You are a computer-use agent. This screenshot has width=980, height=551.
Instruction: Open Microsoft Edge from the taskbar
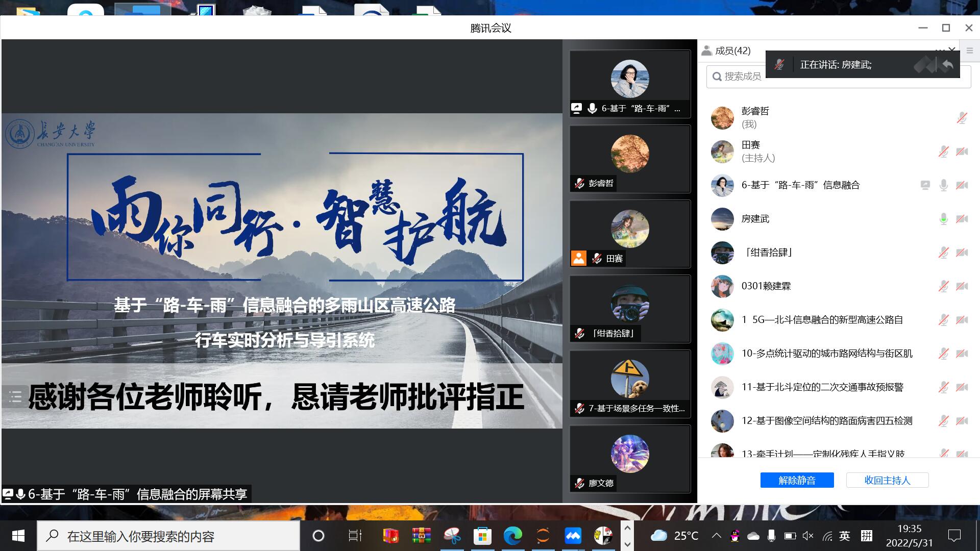tap(512, 536)
